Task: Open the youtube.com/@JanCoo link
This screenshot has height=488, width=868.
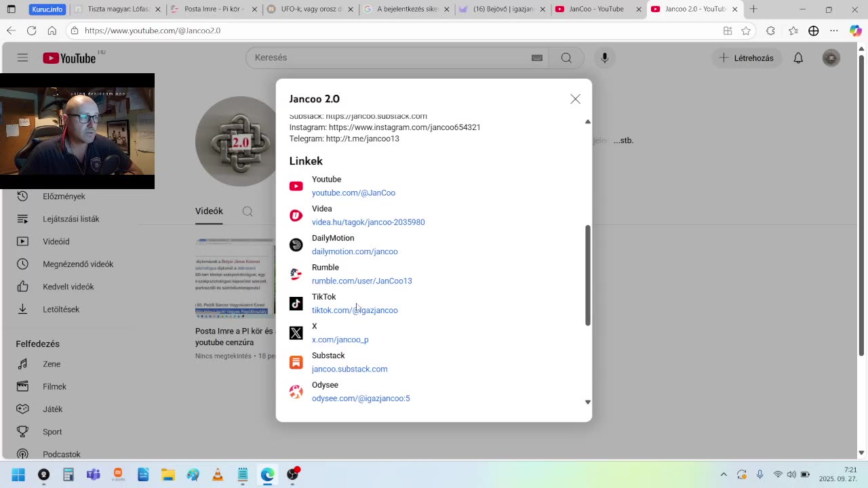Action: pyautogui.click(x=353, y=192)
